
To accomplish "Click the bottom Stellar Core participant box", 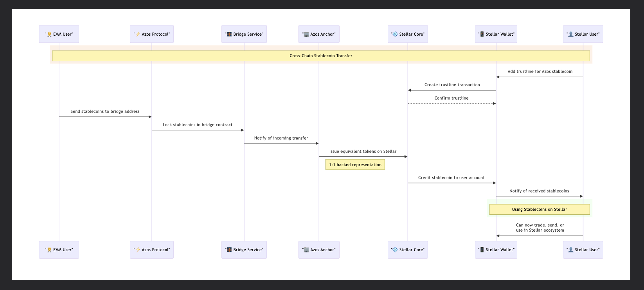I will coord(408,250).
